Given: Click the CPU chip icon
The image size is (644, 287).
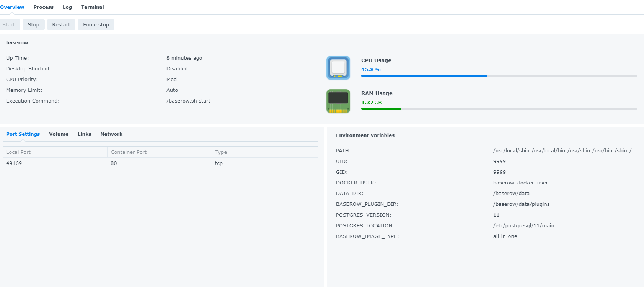Looking at the screenshot, I should coord(338,68).
